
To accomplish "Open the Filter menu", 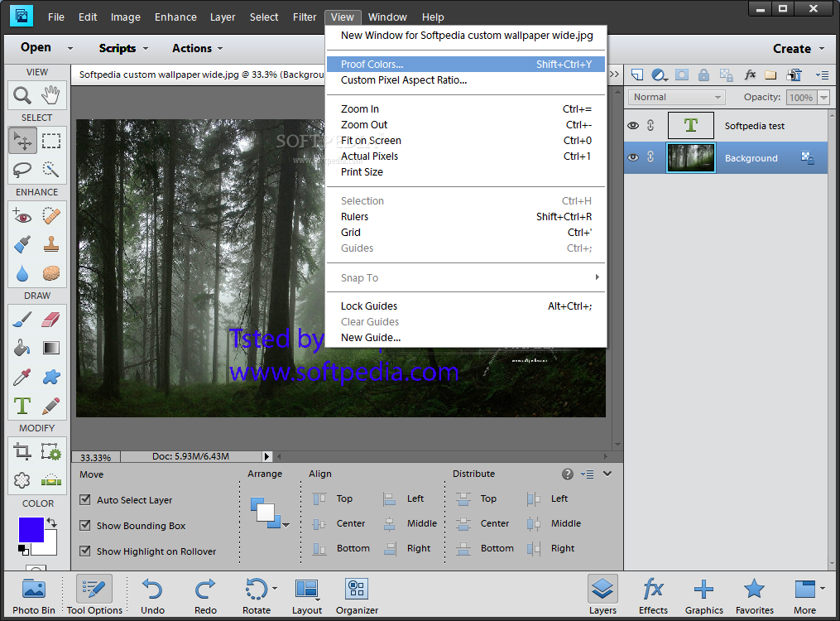I will pyautogui.click(x=305, y=17).
